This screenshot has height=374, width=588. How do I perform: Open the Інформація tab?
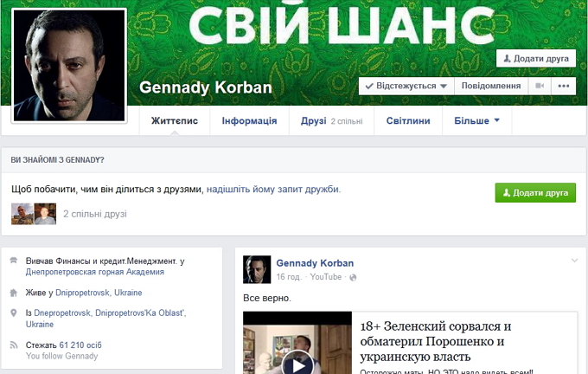coord(249,121)
